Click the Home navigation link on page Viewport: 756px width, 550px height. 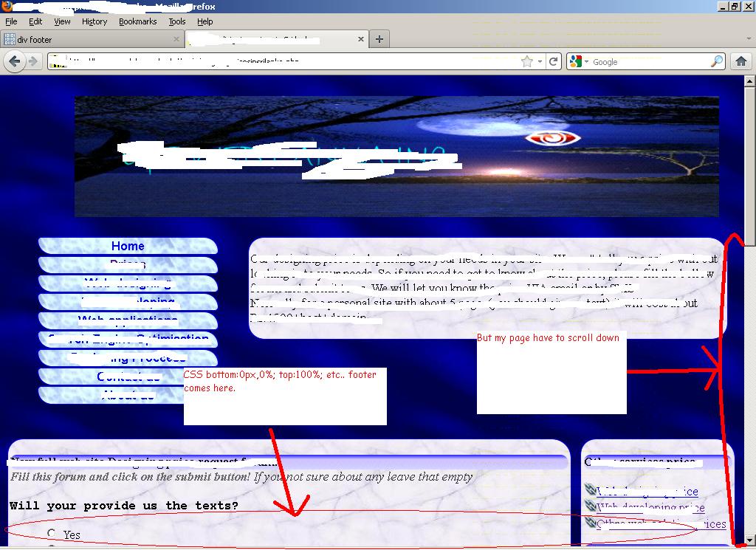[128, 246]
